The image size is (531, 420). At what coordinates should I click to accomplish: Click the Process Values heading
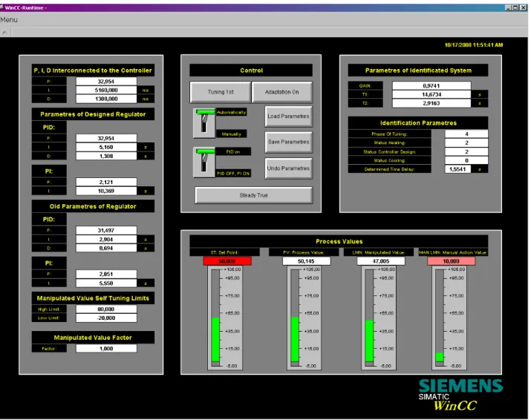[339, 241]
